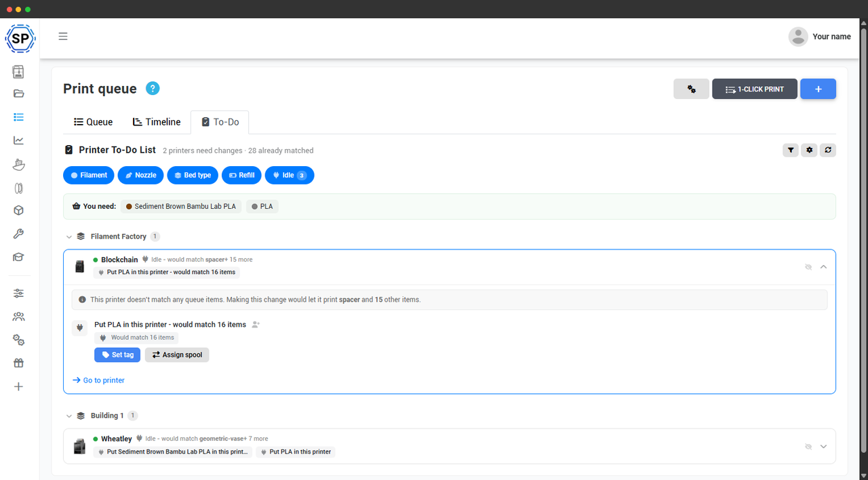Click the Wheatley printer thumbnail
Viewport: 868px width, 480px height.
[79, 446]
